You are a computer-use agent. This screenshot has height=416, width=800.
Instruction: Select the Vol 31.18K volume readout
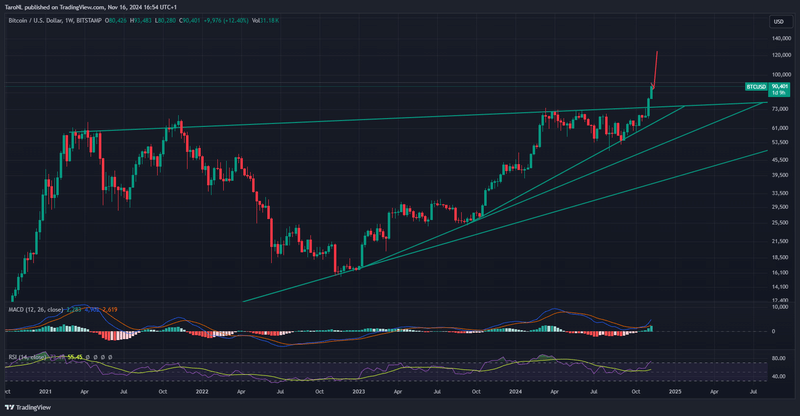point(265,20)
